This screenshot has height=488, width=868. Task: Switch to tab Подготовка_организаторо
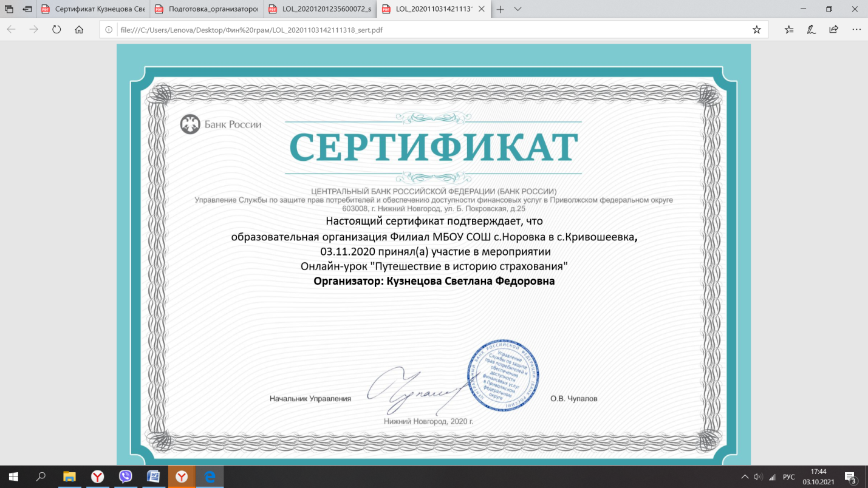206,9
